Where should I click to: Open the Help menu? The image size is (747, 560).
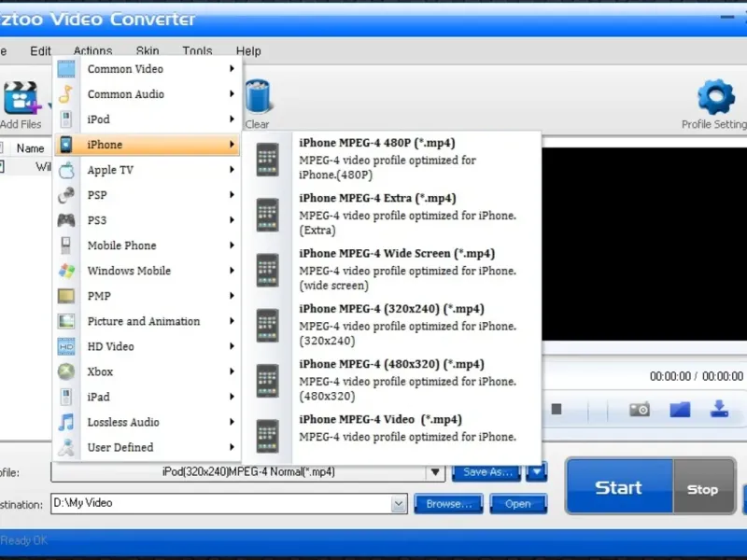(248, 51)
